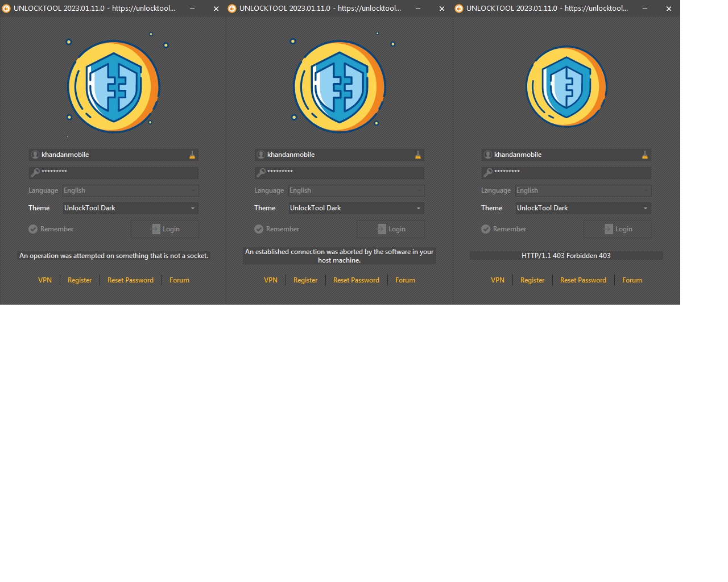Screen dimensions: 728x582
Task: Click the title bar app icon of the connection-aborted window
Action: click(232, 9)
